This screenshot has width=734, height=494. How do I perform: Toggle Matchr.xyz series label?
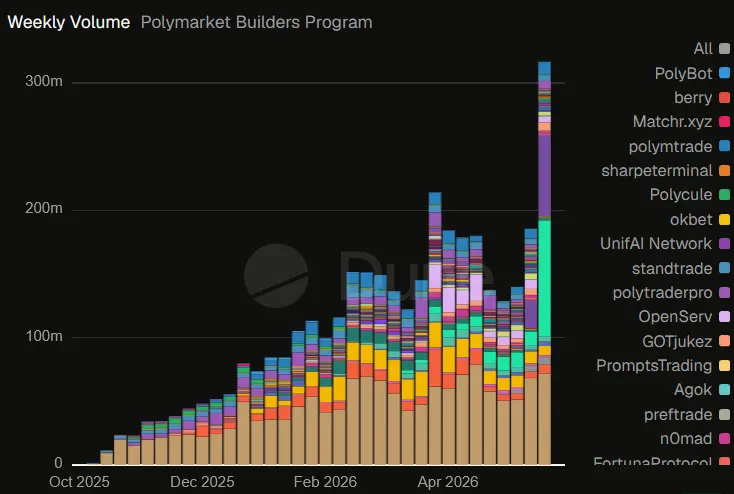click(672, 122)
